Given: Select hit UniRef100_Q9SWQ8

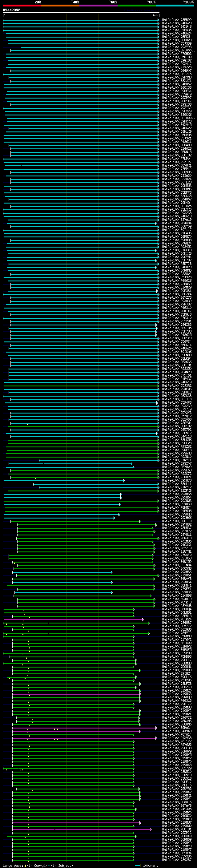Looking at the screenshot, I should tap(177, 515).
